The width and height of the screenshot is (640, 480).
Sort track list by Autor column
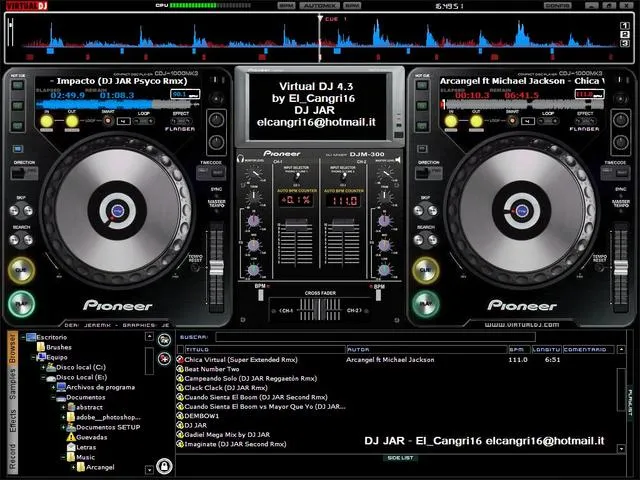click(427, 349)
